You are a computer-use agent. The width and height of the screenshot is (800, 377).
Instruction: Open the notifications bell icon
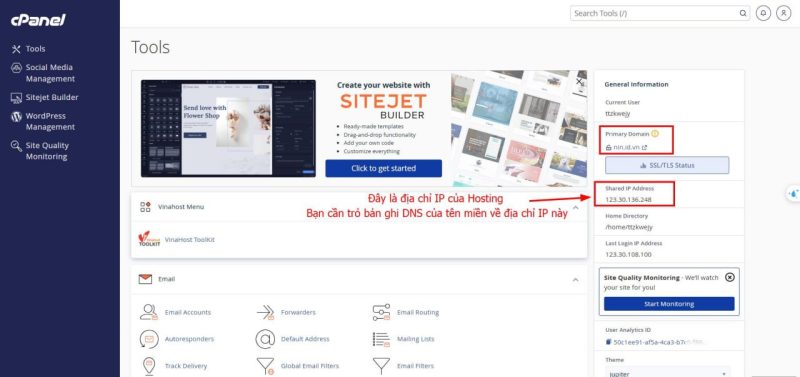(x=763, y=13)
